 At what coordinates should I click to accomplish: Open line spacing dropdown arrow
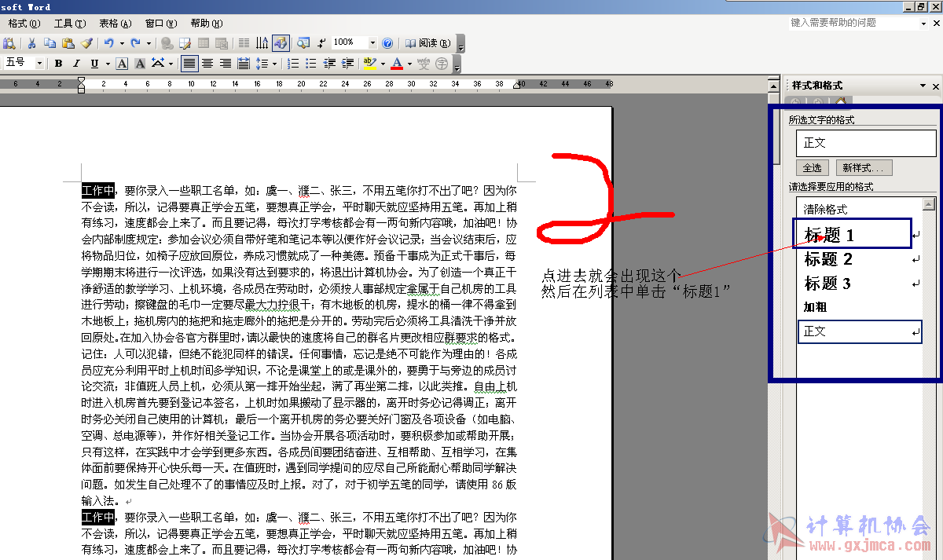click(274, 64)
